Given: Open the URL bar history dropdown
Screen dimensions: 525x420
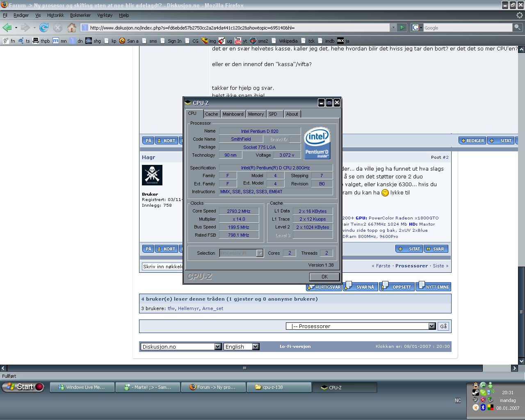Looking at the screenshot, I should click(x=393, y=27).
